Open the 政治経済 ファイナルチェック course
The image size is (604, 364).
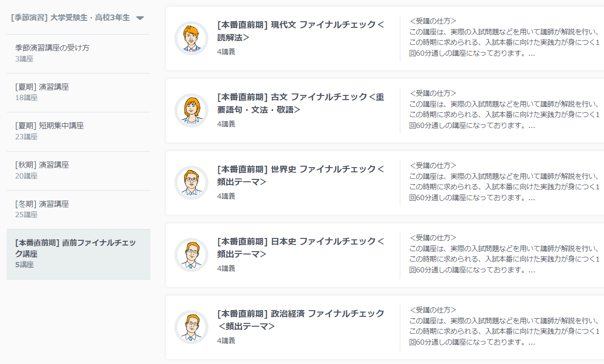(x=300, y=320)
